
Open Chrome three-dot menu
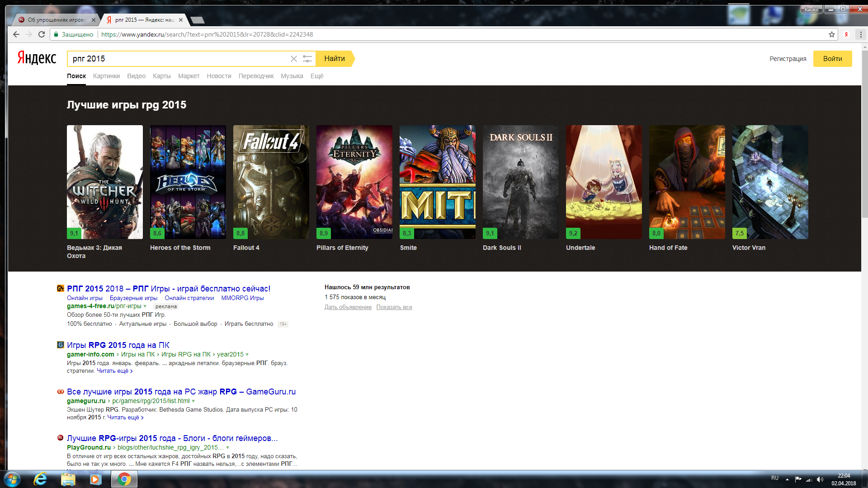[860, 34]
